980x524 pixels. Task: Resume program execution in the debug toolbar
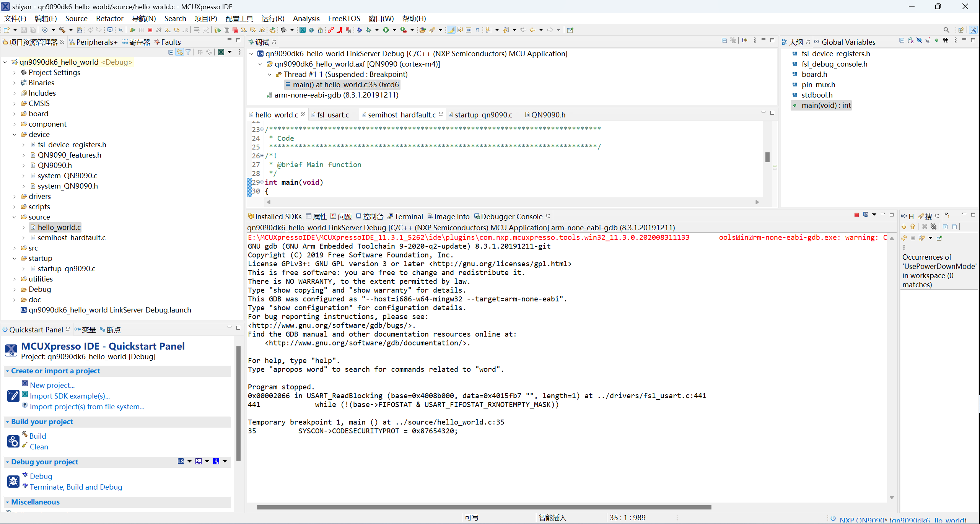click(132, 29)
